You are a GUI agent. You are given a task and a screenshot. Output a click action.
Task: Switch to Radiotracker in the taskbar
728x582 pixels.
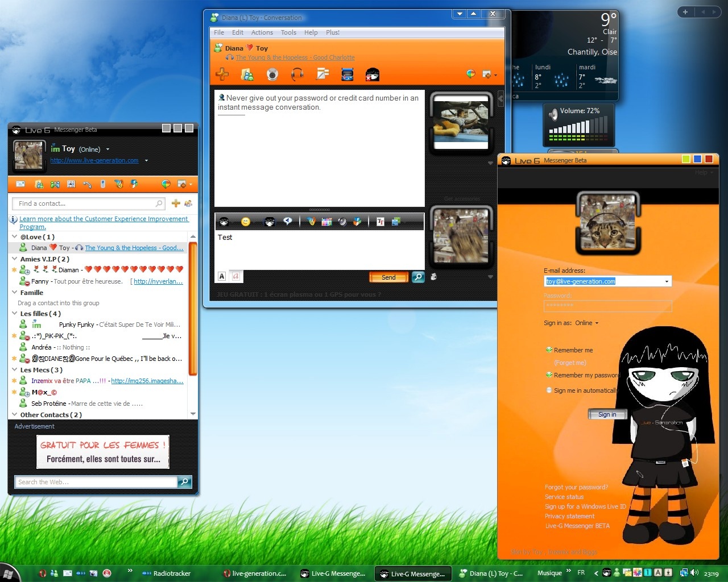(166, 573)
